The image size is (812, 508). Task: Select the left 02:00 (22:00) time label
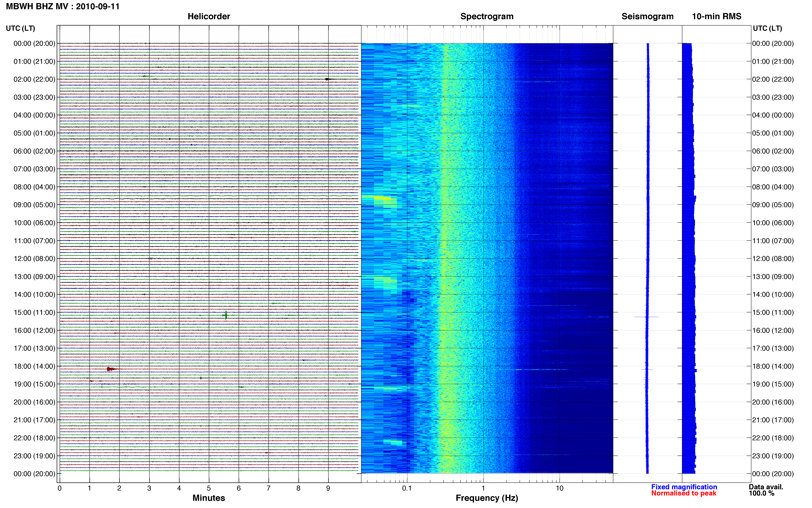click(34, 79)
